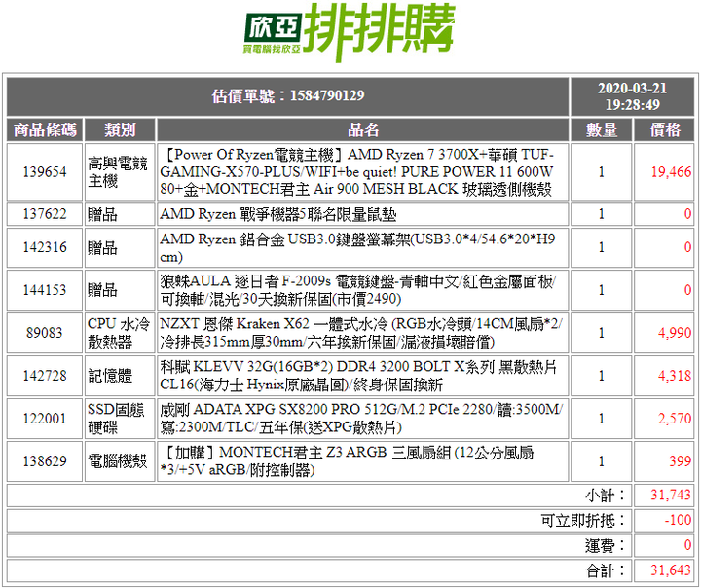Click category SSD固態硬碟
701x588 pixels.
(116, 419)
